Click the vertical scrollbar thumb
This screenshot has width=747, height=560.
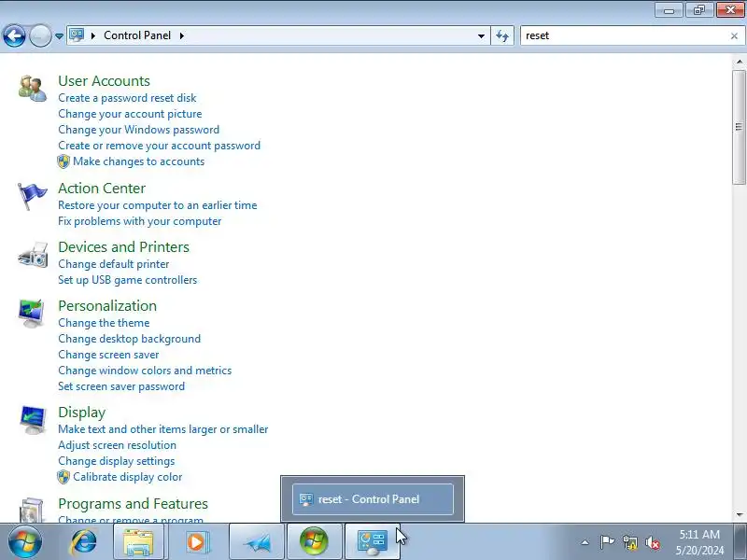(x=739, y=127)
